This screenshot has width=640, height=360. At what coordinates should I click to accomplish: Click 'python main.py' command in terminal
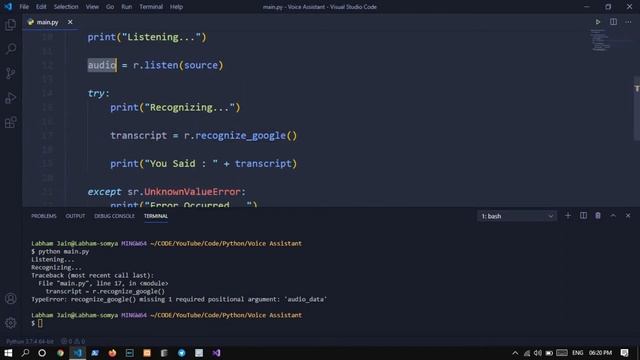pyautogui.click(x=64, y=251)
